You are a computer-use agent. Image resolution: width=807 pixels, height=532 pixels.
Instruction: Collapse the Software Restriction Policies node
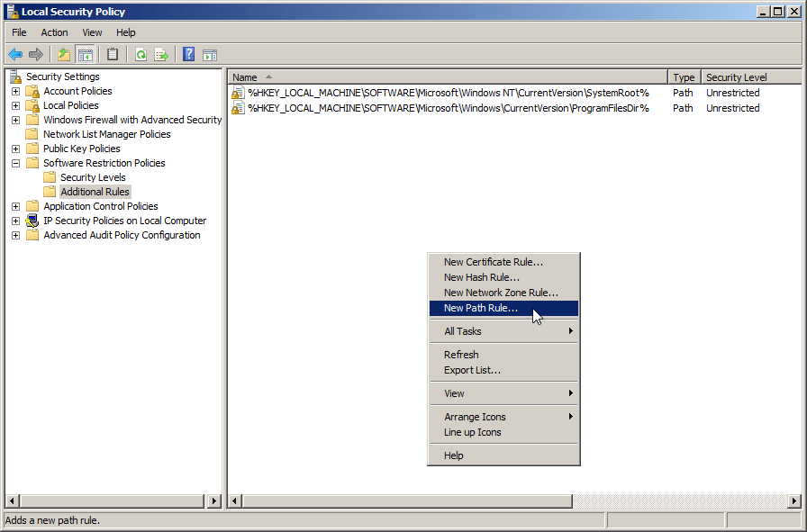coord(16,163)
